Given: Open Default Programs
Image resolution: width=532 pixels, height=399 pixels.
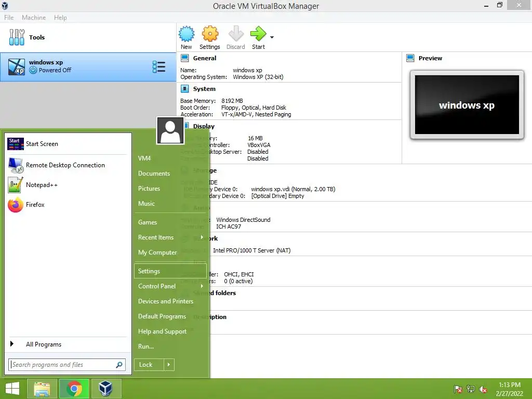Looking at the screenshot, I should coord(170,316).
